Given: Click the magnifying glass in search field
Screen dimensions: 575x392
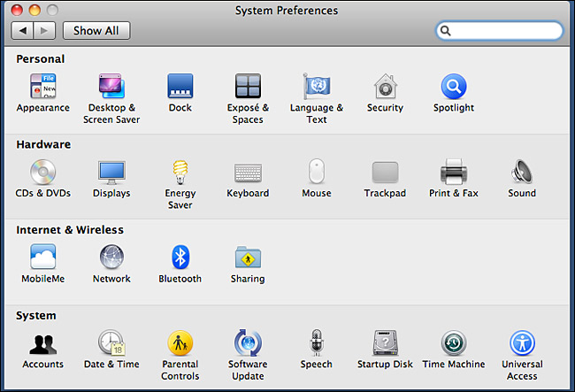Looking at the screenshot, I should coord(445,30).
